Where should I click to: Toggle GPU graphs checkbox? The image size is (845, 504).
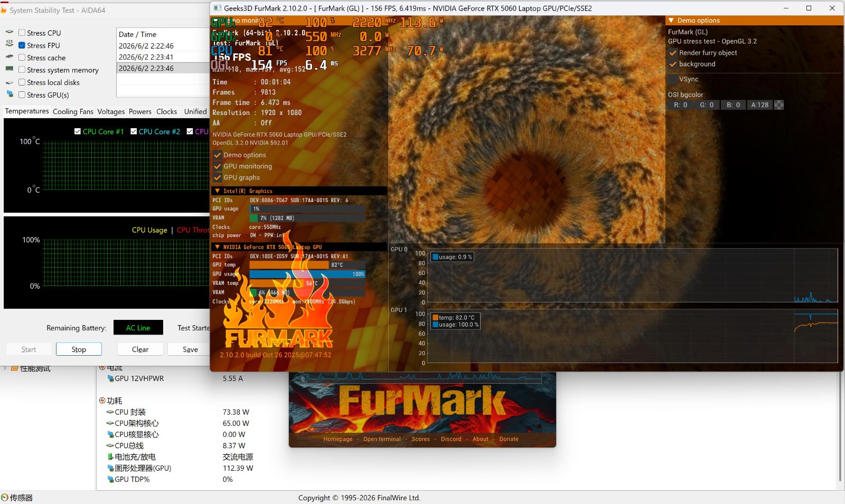pyautogui.click(x=217, y=177)
